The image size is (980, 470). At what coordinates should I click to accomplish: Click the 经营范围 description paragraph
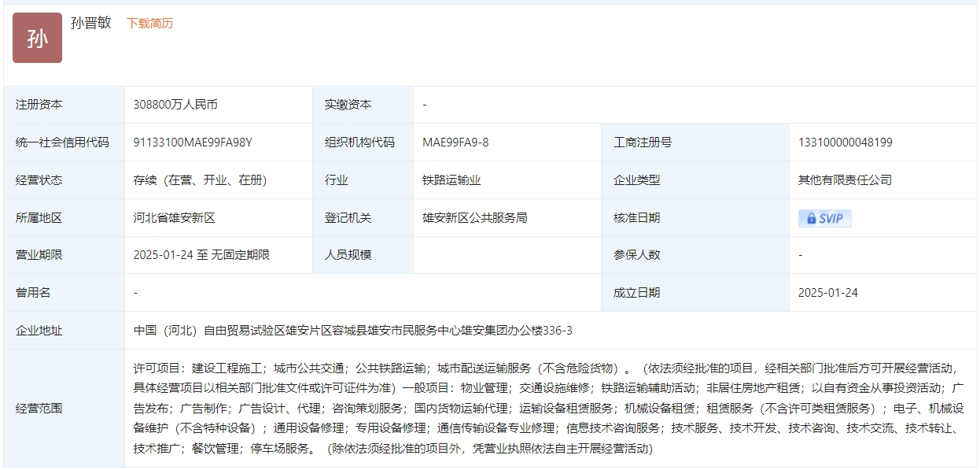tap(548, 409)
